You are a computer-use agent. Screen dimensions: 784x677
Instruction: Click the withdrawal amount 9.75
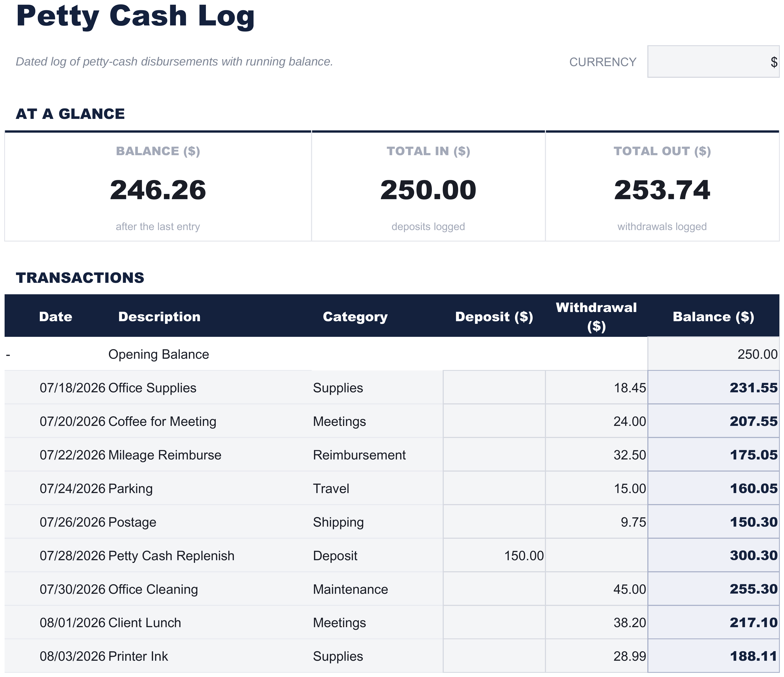(x=596, y=522)
